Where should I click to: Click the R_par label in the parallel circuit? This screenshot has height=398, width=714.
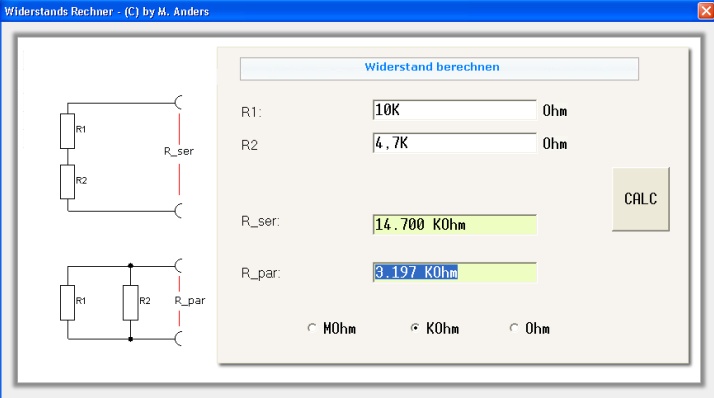[190, 301]
